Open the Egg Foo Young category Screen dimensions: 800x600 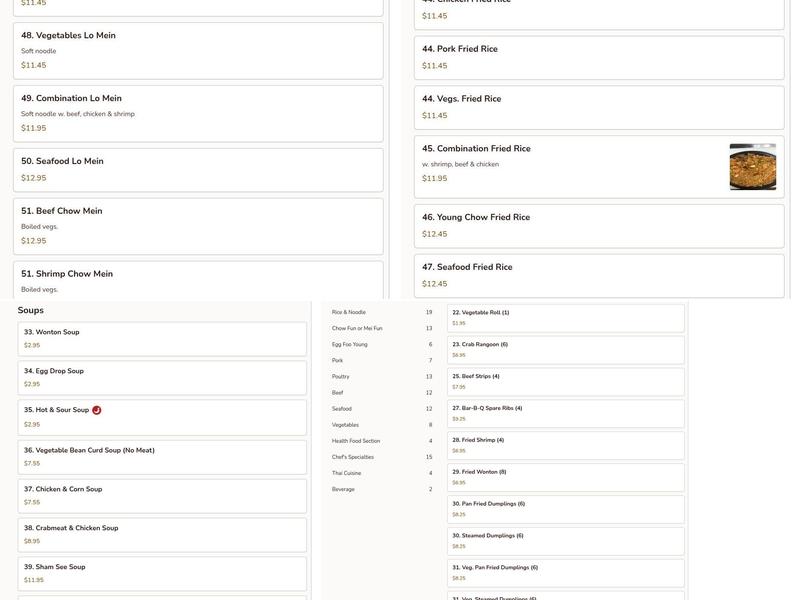coord(350,344)
